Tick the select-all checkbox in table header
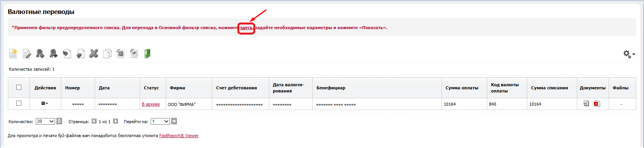Viewport: 644px width, 148px height. (19, 87)
